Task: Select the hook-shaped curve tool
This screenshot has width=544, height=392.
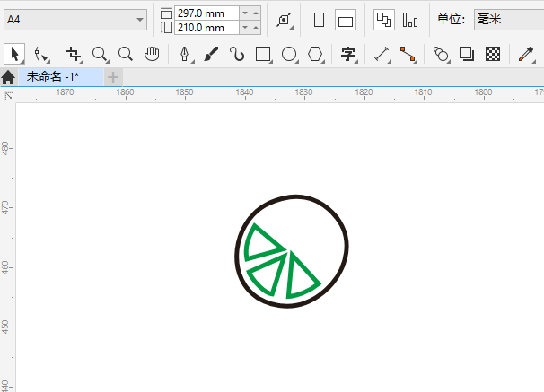Action: (237, 55)
